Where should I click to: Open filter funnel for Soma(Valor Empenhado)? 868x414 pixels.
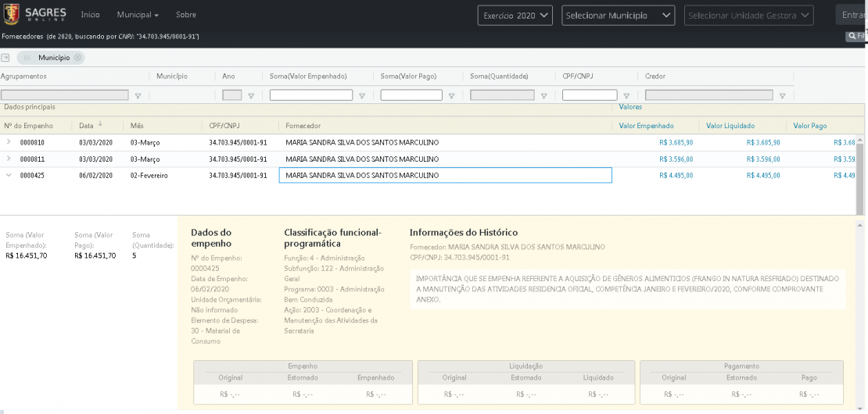pyautogui.click(x=362, y=96)
